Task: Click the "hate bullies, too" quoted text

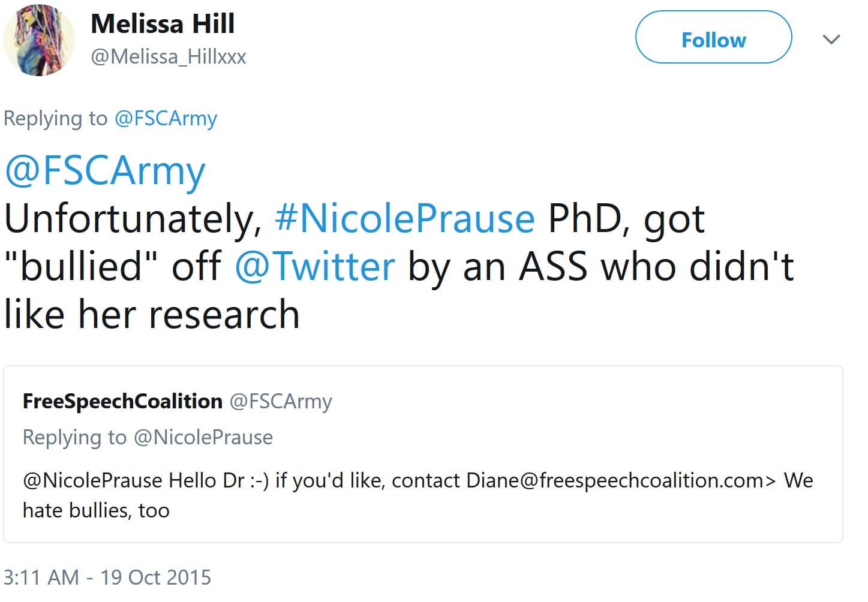Action: [x=96, y=511]
